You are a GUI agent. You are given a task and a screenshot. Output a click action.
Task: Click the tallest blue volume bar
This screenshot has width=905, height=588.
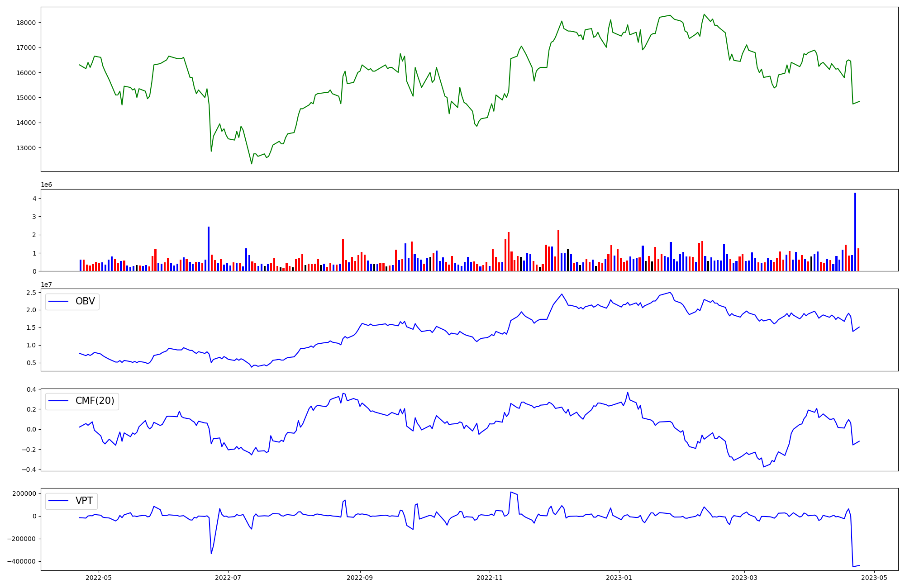tap(855, 232)
